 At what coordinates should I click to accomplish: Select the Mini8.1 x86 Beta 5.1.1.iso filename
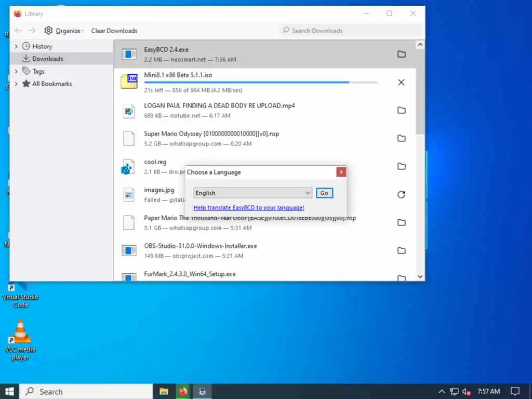tap(178, 75)
